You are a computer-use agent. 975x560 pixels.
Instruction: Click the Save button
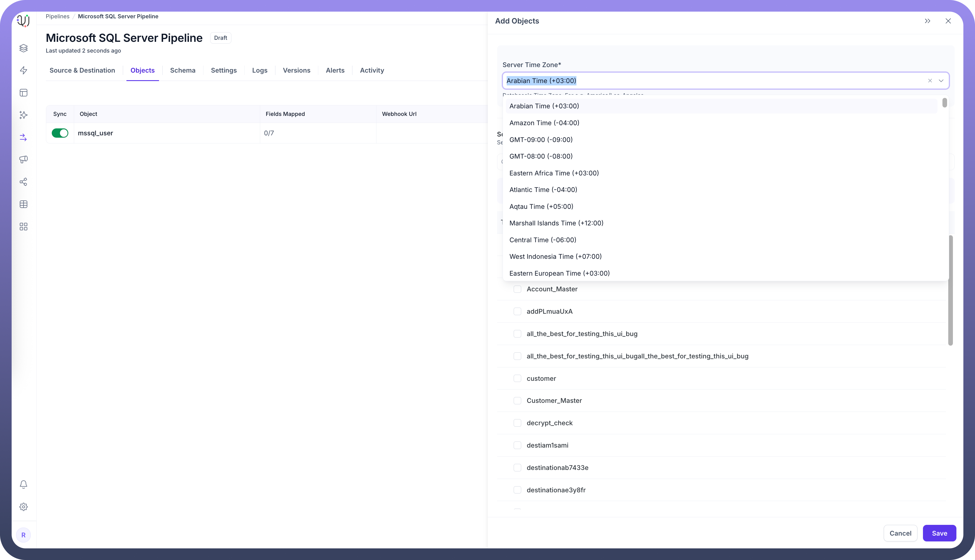[939, 533]
